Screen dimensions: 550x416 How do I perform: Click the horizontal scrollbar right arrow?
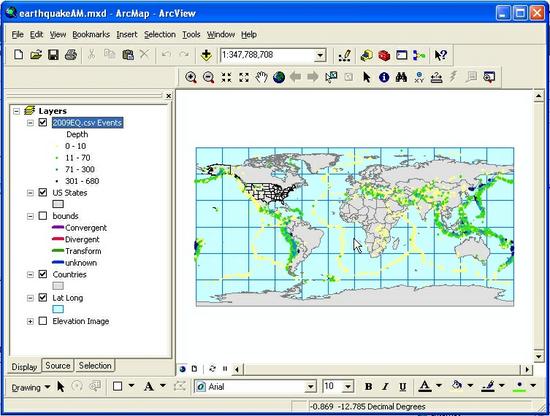[x=527, y=369]
